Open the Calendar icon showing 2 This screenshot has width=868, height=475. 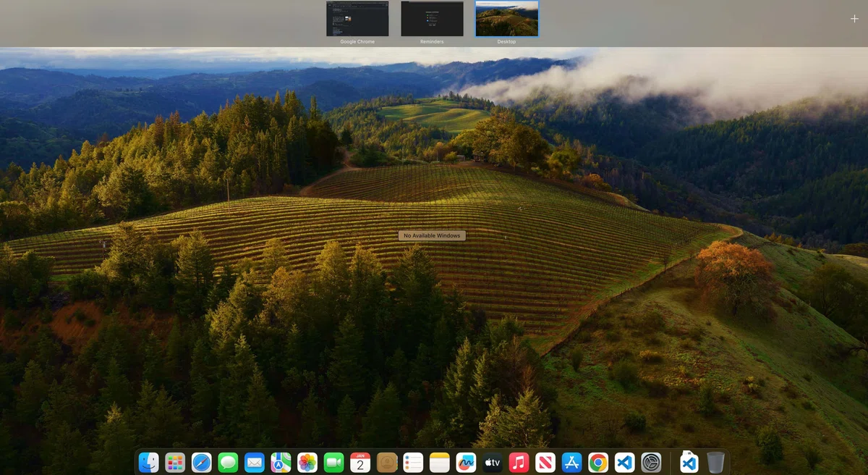click(360, 462)
